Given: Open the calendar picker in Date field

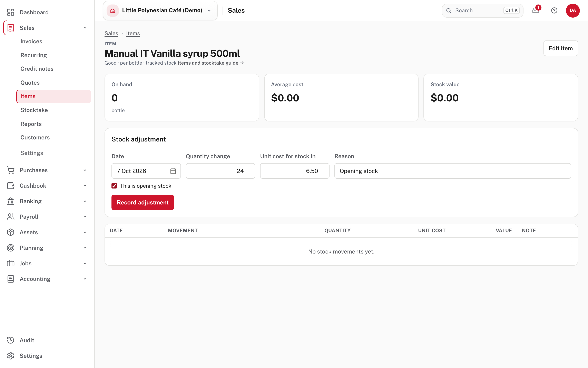Looking at the screenshot, I should pos(173,171).
